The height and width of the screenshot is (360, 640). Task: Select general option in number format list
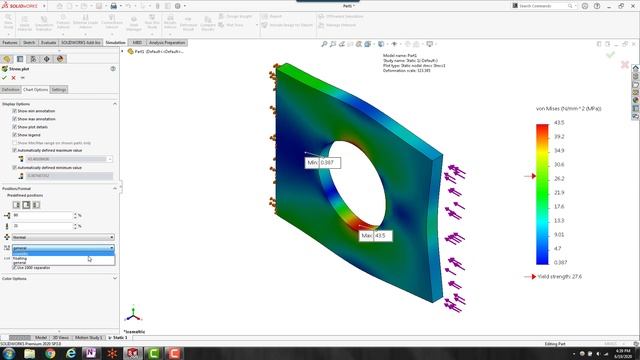[x=63, y=262]
